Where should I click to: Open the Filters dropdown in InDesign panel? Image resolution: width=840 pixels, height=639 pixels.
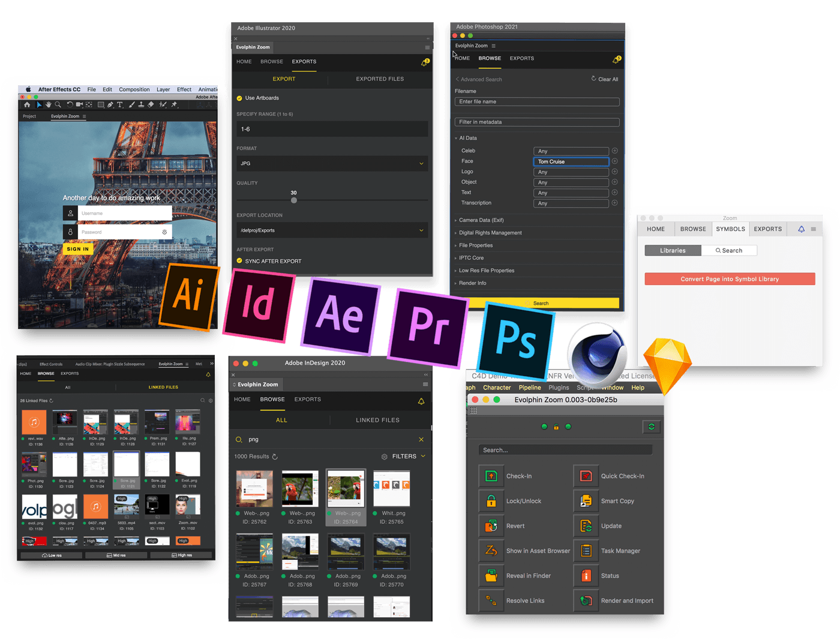(409, 457)
